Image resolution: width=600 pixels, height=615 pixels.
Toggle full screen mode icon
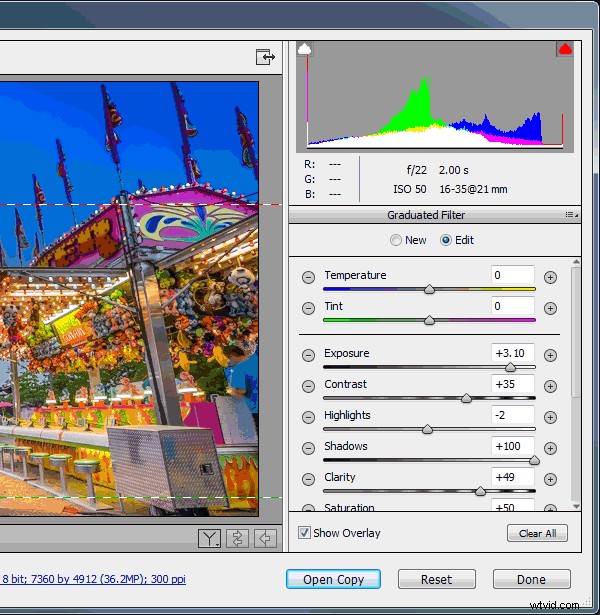click(x=265, y=57)
